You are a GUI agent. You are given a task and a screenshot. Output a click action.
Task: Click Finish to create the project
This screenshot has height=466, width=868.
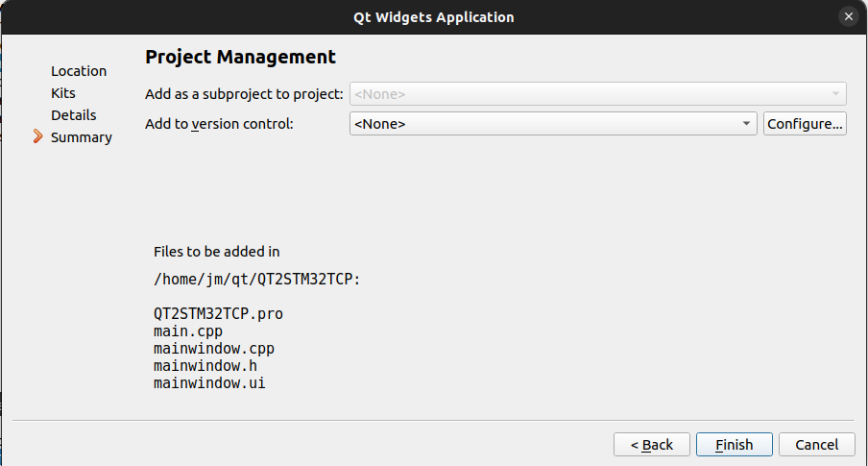point(734,445)
